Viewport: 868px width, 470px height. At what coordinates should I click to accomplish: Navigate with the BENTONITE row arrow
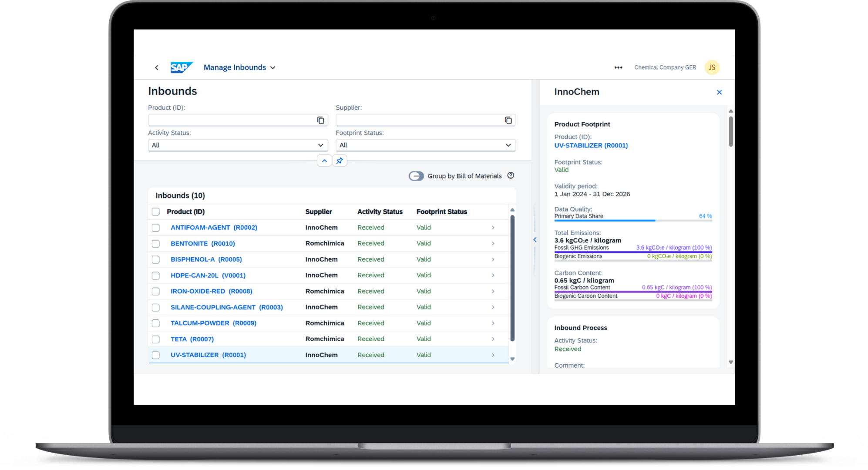[x=493, y=244]
